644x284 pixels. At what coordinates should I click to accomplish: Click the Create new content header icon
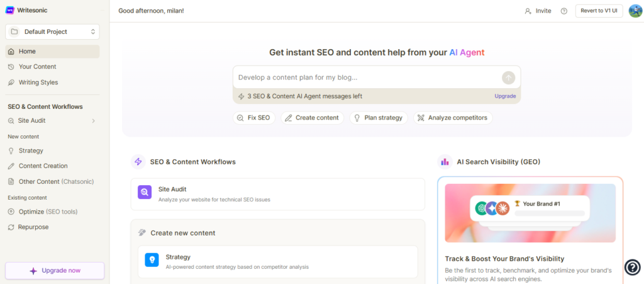coord(142,232)
